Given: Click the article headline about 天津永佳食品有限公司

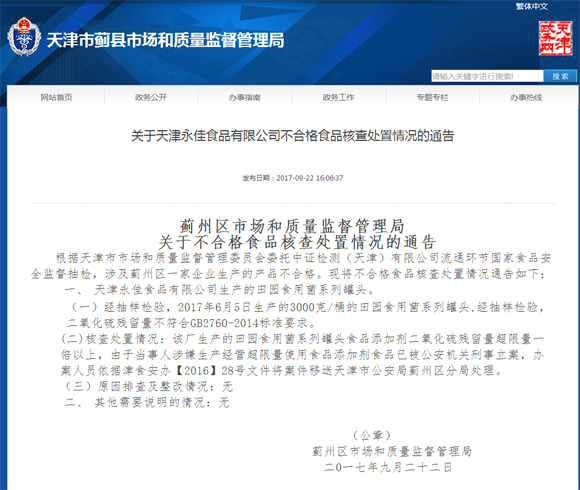Looking at the screenshot, I should [293, 136].
